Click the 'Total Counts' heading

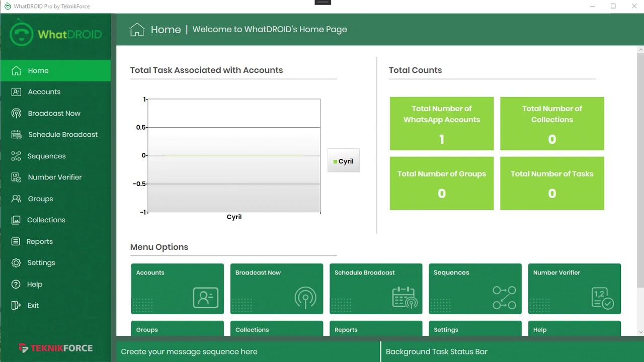coord(415,70)
